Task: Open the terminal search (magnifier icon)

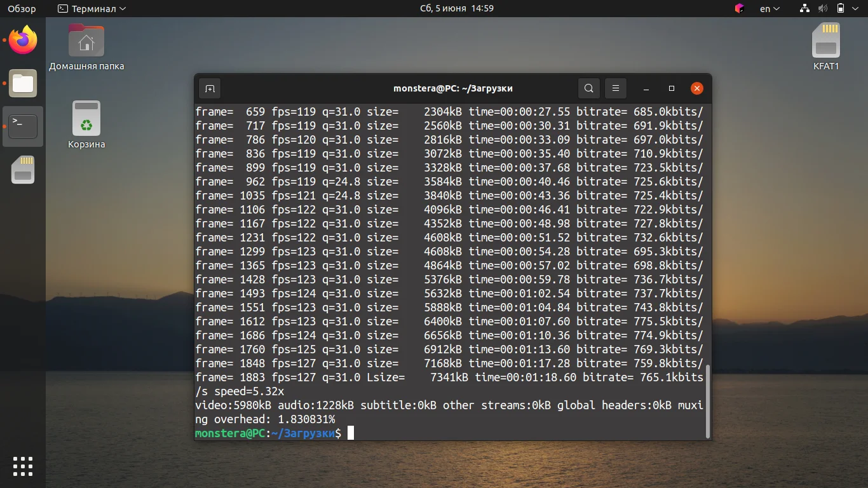Action: 588,88
